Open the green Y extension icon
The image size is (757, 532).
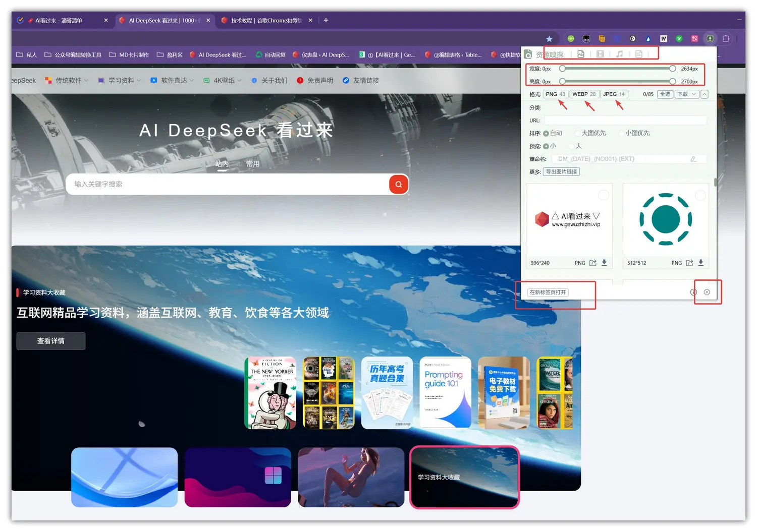click(679, 38)
